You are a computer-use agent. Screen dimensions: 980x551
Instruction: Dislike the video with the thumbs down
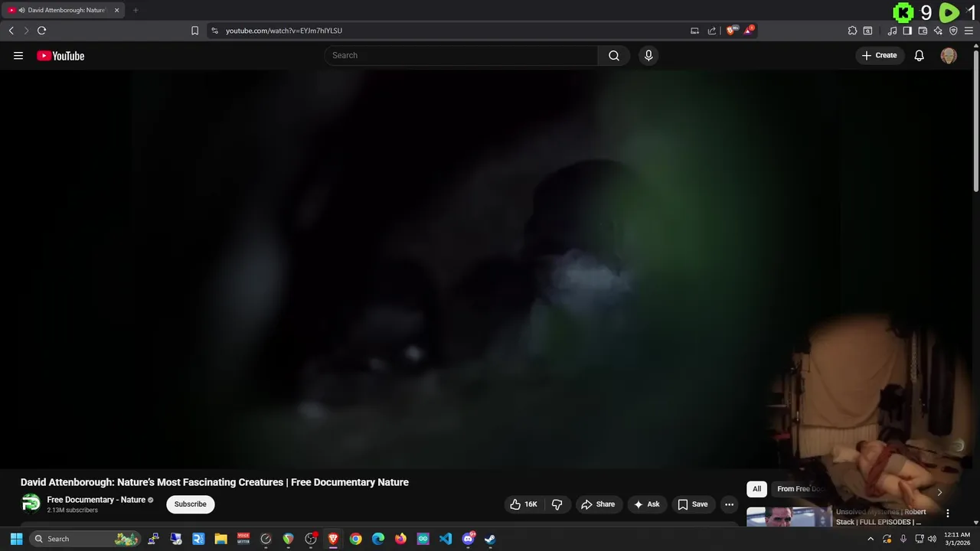pyautogui.click(x=557, y=504)
